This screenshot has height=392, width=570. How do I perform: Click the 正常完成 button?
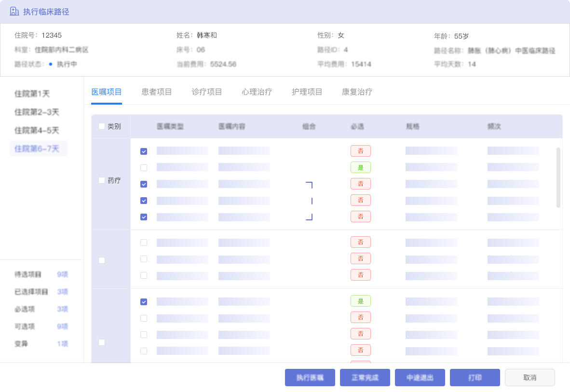click(365, 378)
